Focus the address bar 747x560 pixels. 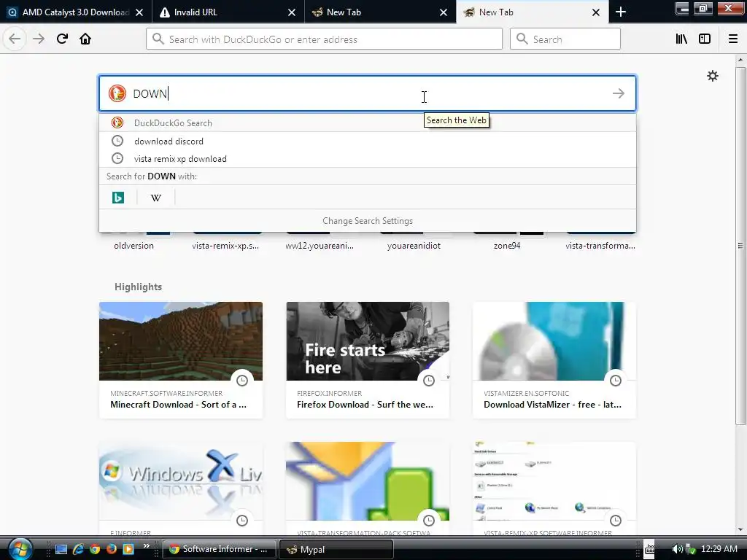click(324, 39)
